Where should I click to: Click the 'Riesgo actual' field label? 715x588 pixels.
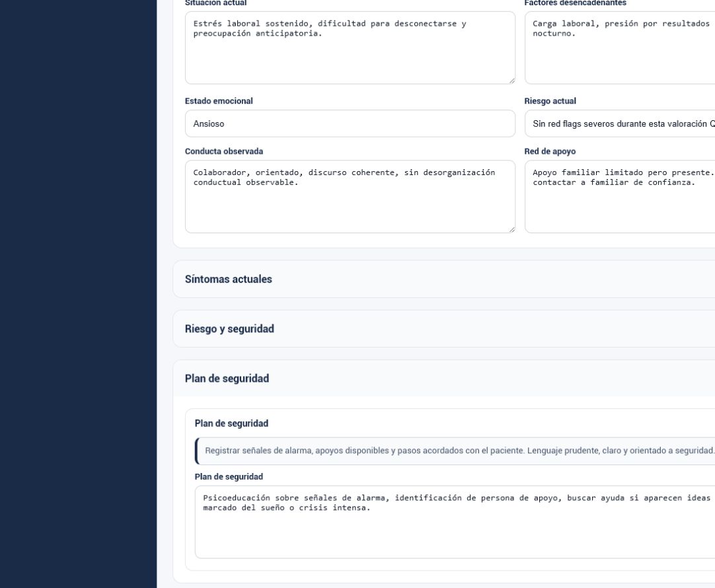tap(550, 100)
